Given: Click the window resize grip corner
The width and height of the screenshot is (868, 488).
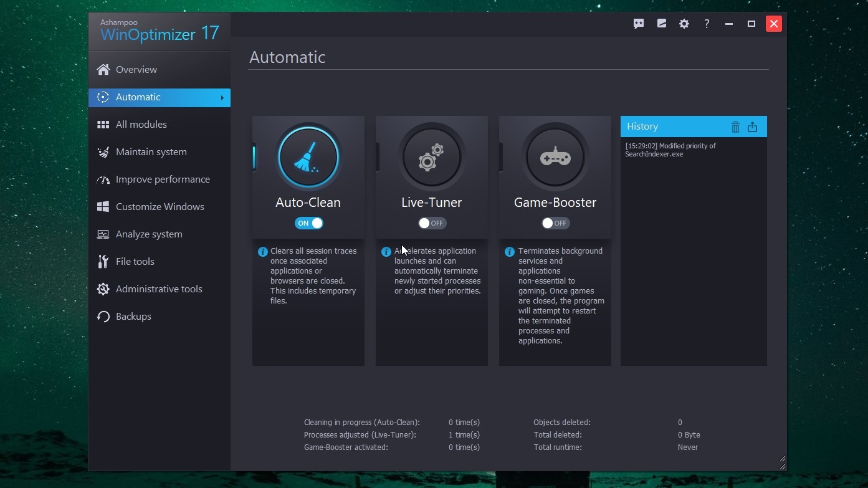Looking at the screenshot, I should click(782, 463).
